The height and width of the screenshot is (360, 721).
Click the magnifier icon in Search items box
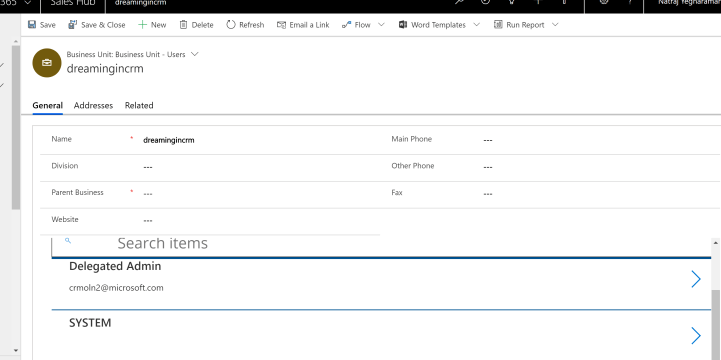pyautogui.click(x=68, y=240)
